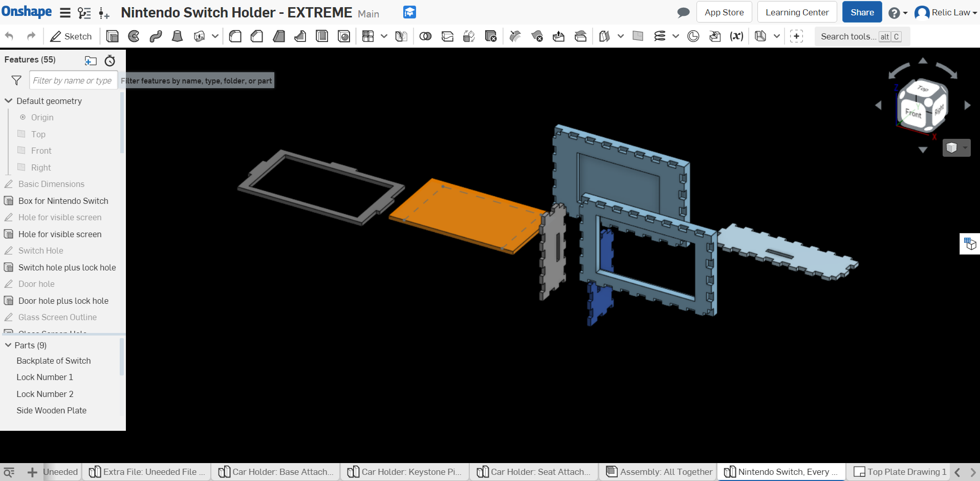Click the blue Learning badge next to Main

pos(409,12)
